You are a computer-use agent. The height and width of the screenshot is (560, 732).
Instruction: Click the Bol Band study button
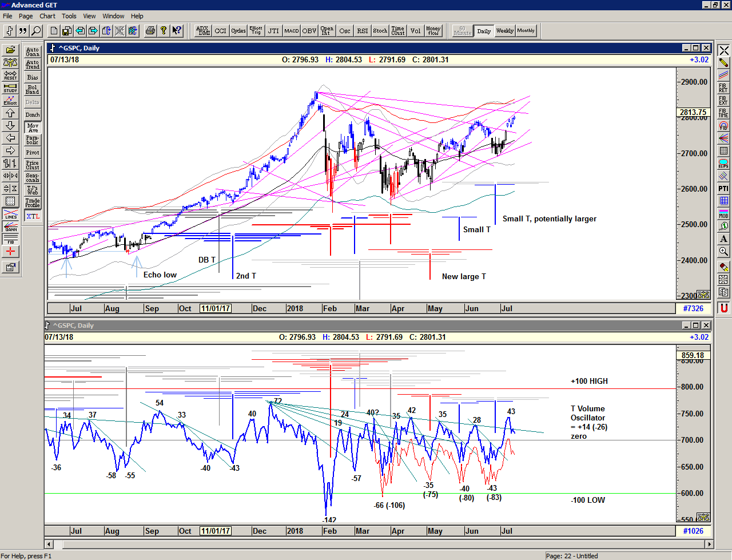33,90
